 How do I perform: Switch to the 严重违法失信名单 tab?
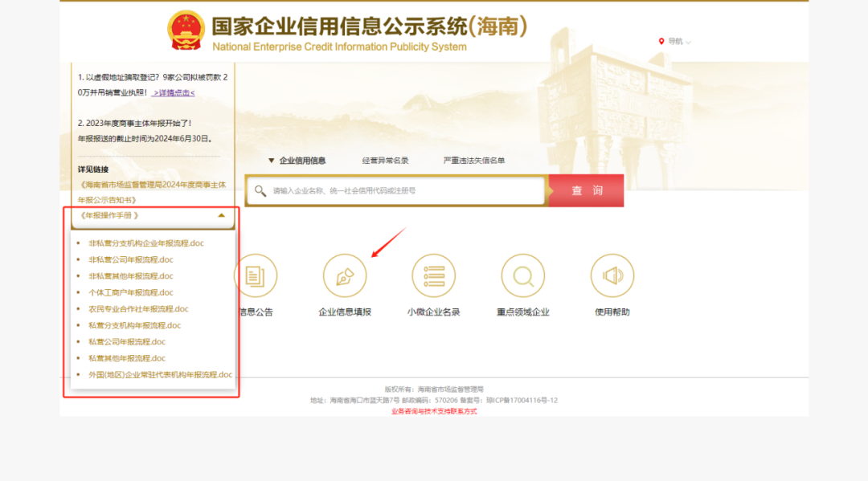(x=474, y=161)
